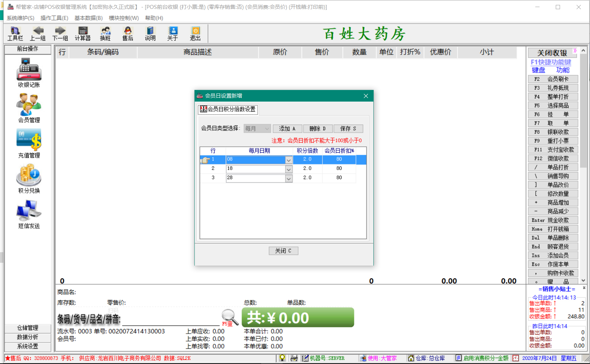Click the 保存 S button
The width and height of the screenshot is (590, 364).
[348, 129]
